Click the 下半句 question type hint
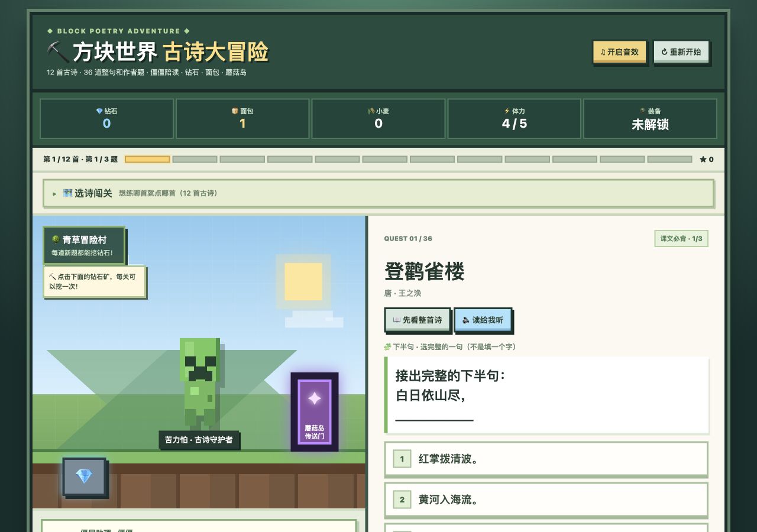This screenshot has width=757, height=532. point(450,347)
